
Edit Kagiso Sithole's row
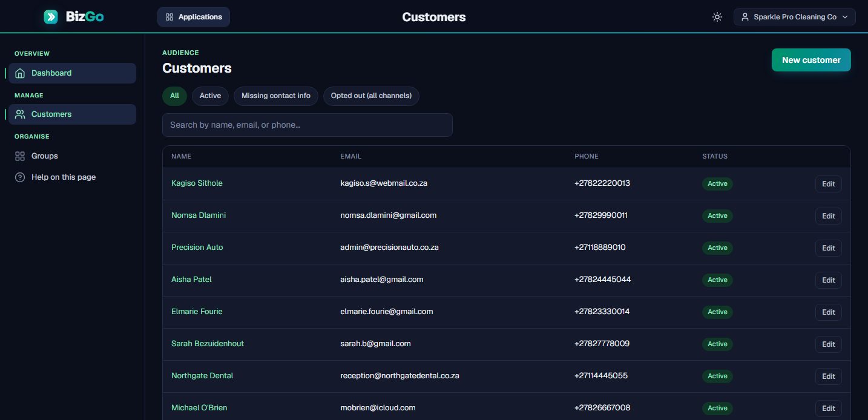[x=829, y=184]
